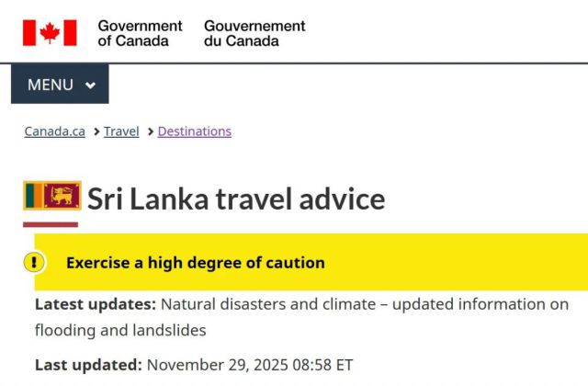This screenshot has height=386, width=588.
Task: Click the 'November 29, 2025 08:58 ET' date
Action: tap(250, 365)
